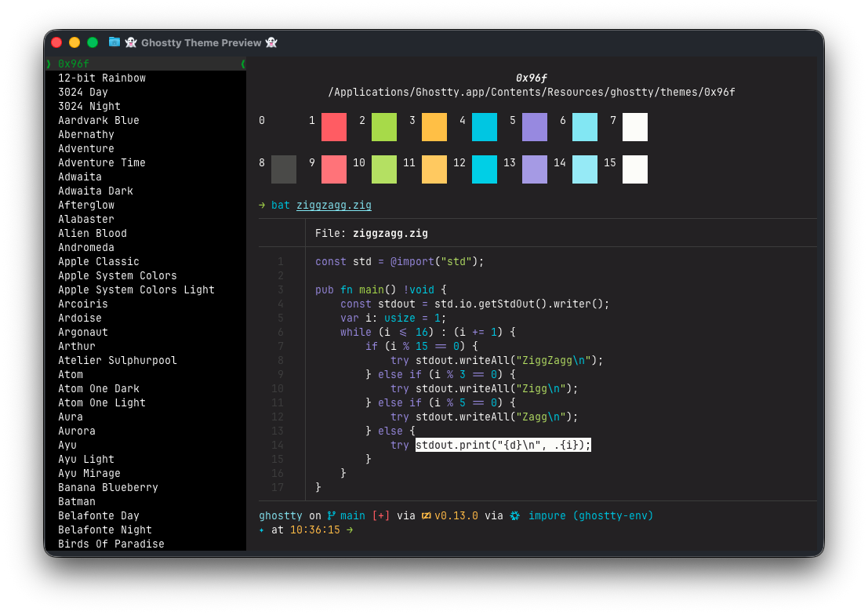Select the Aurora theme

point(77,431)
